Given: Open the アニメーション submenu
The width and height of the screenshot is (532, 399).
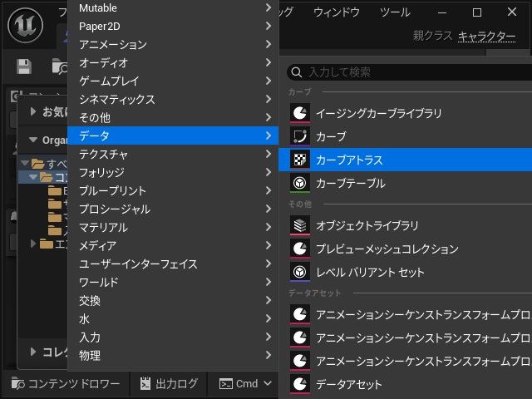Looking at the screenshot, I should (173, 44).
